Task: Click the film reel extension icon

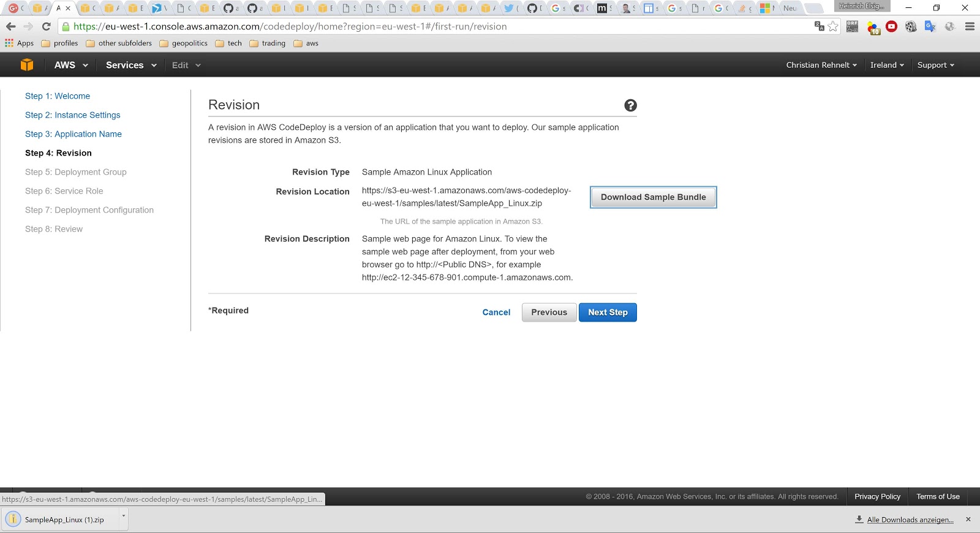Action: coord(911,26)
